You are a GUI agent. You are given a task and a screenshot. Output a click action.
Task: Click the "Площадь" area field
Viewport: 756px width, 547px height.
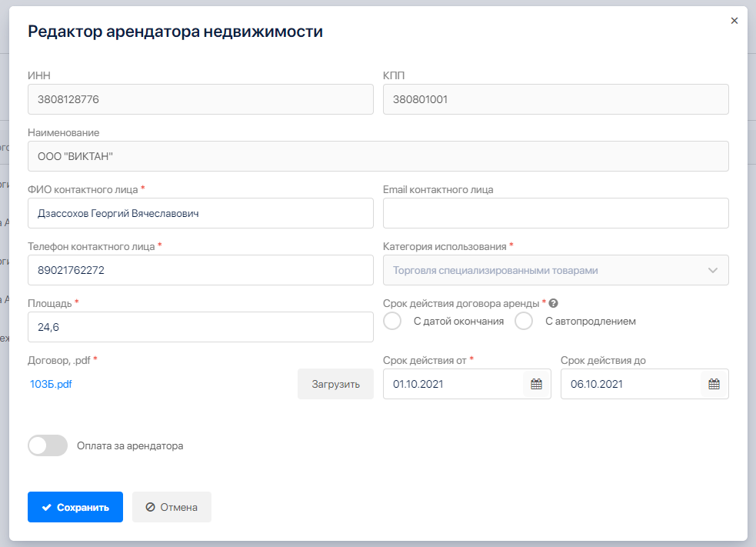200,327
